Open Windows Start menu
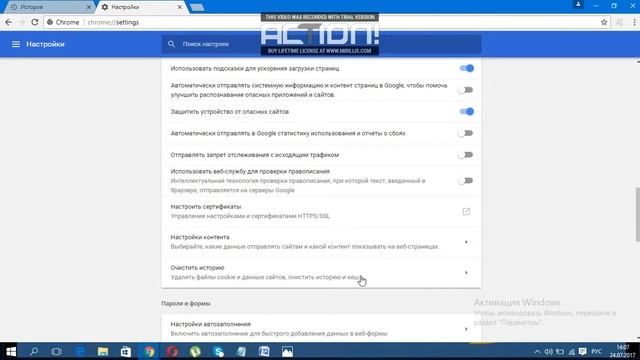The height and width of the screenshot is (360, 640). coord(11,351)
